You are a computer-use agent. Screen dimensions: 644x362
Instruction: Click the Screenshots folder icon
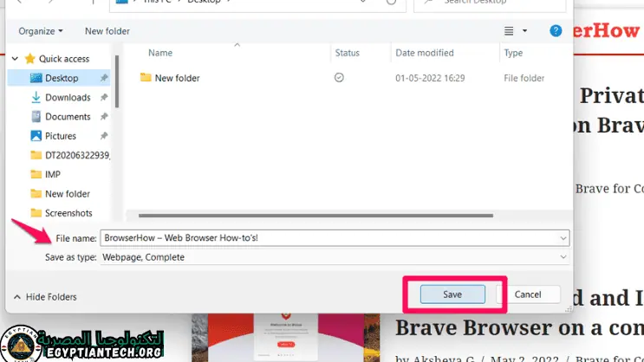coord(36,213)
